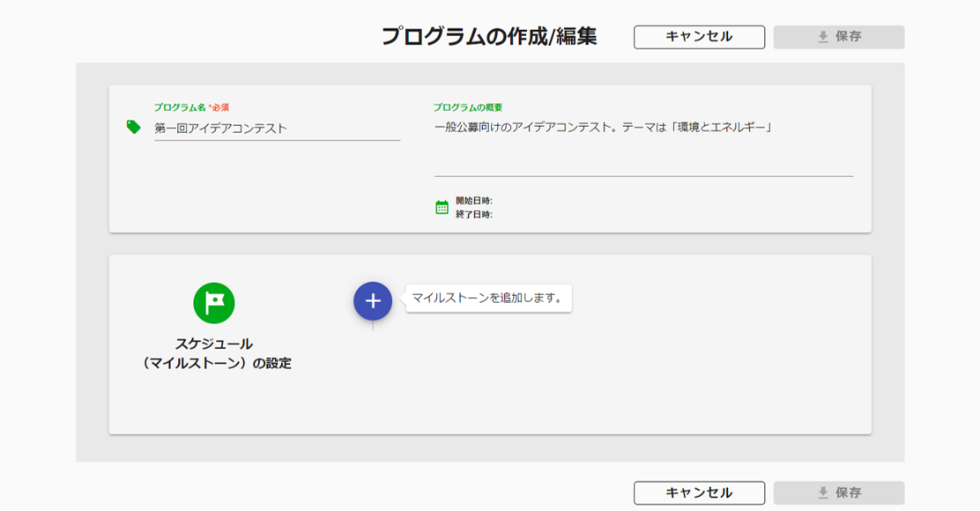Viewport: 980px width, 511px height.
Task: Click the green calendar date icon
Action: point(442,207)
